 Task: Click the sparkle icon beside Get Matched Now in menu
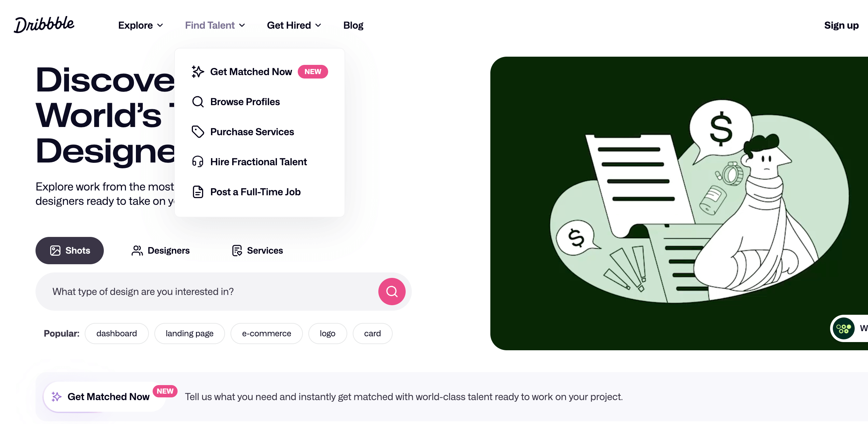coord(198,72)
